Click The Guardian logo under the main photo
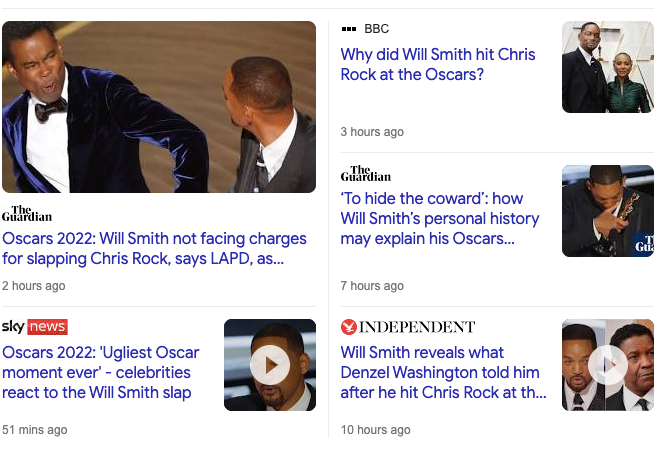669x452 pixels. coord(27,213)
